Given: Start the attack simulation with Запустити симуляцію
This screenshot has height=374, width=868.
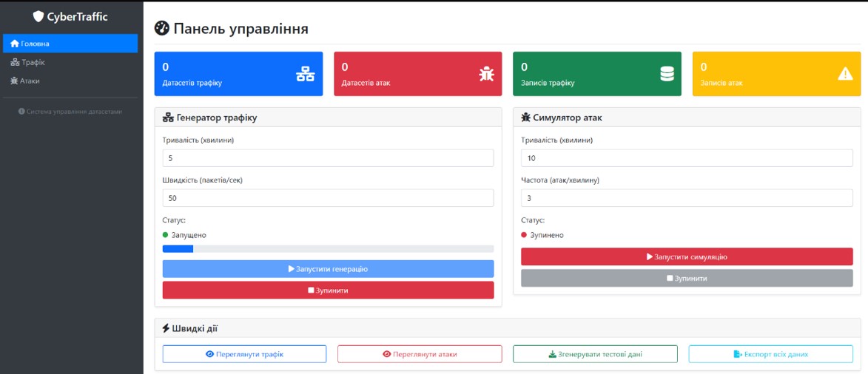Looking at the screenshot, I should click(x=687, y=256).
